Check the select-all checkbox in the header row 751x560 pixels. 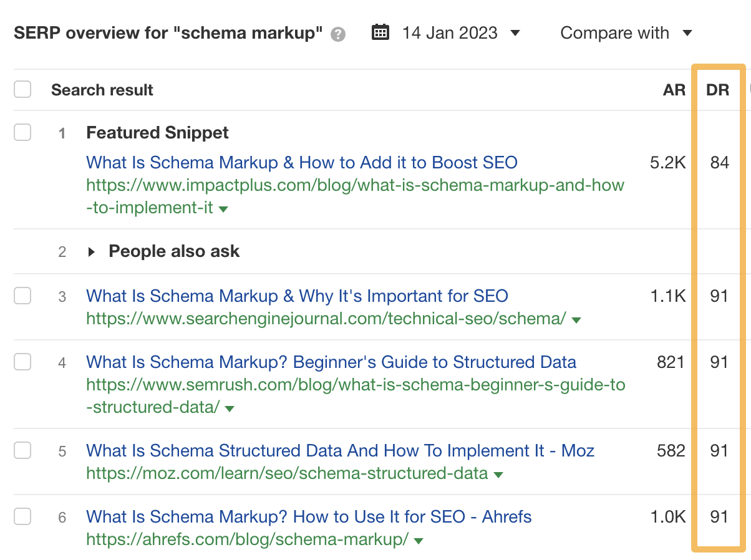pyautogui.click(x=22, y=89)
